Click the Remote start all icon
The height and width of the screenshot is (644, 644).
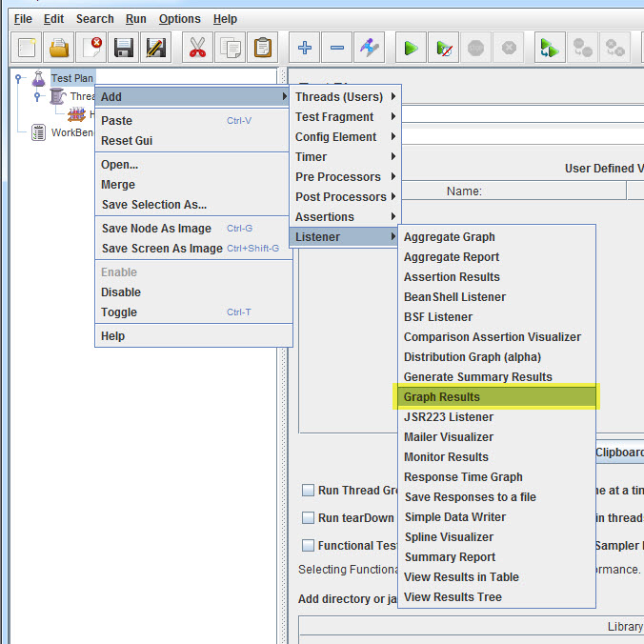[x=550, y=48]
